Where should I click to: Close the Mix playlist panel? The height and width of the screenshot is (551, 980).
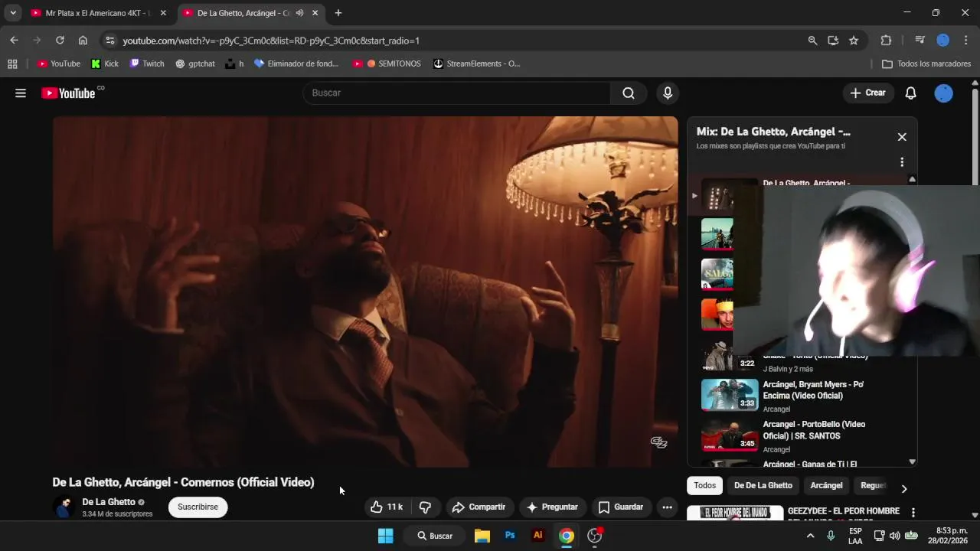pos(902,137)
